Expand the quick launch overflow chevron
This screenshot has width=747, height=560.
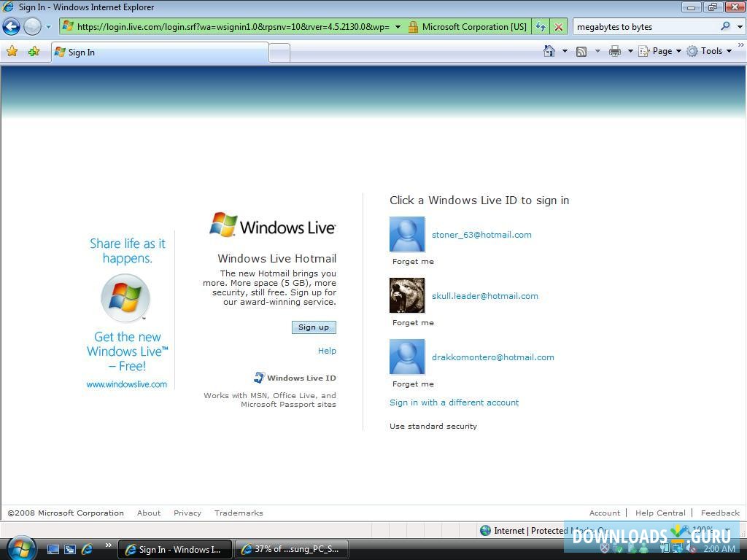click(108, 545)
